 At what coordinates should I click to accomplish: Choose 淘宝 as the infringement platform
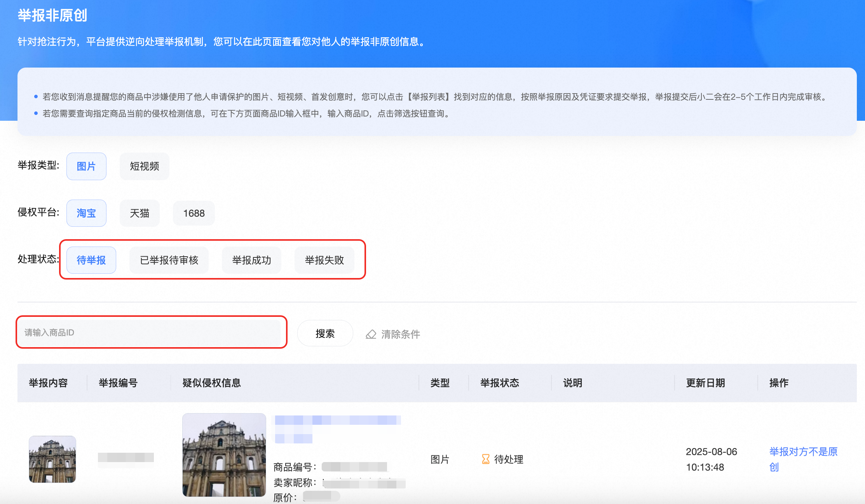[x=86, y=213]
